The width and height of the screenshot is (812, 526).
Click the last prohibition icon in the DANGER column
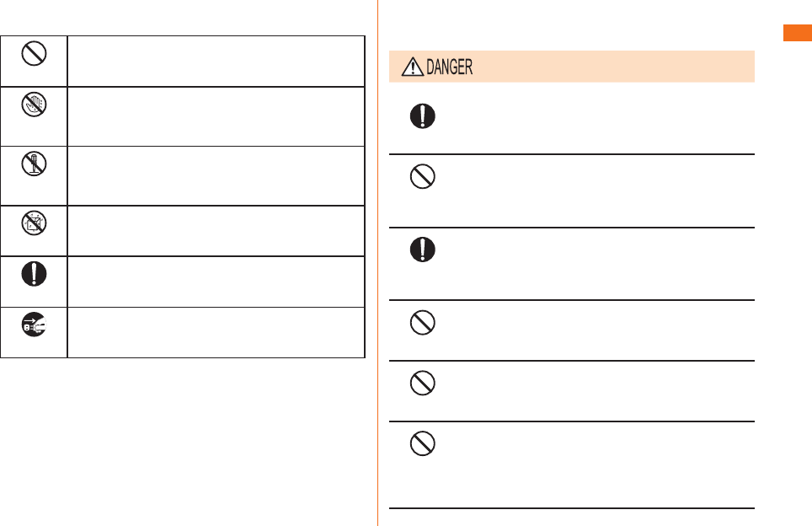point(423,443)
